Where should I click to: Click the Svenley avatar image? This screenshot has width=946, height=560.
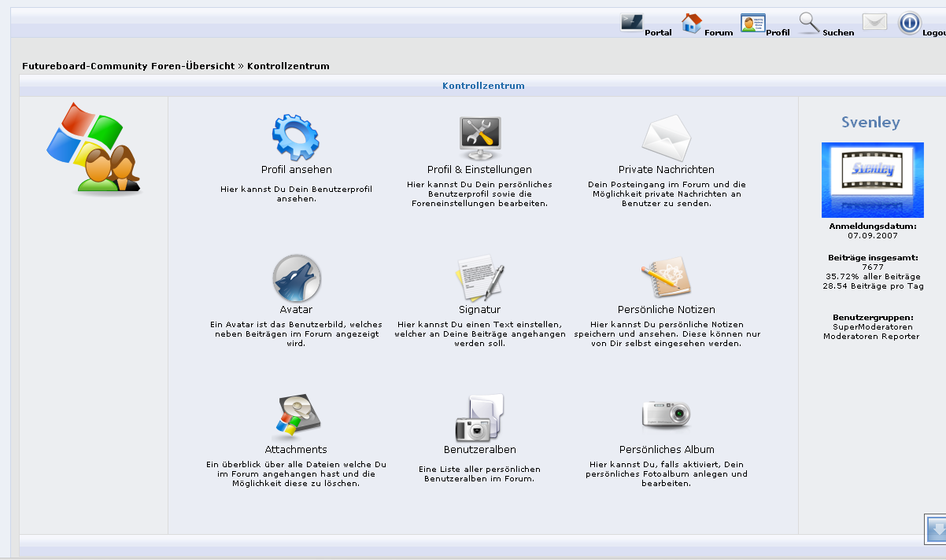click(x=872, y=179)
